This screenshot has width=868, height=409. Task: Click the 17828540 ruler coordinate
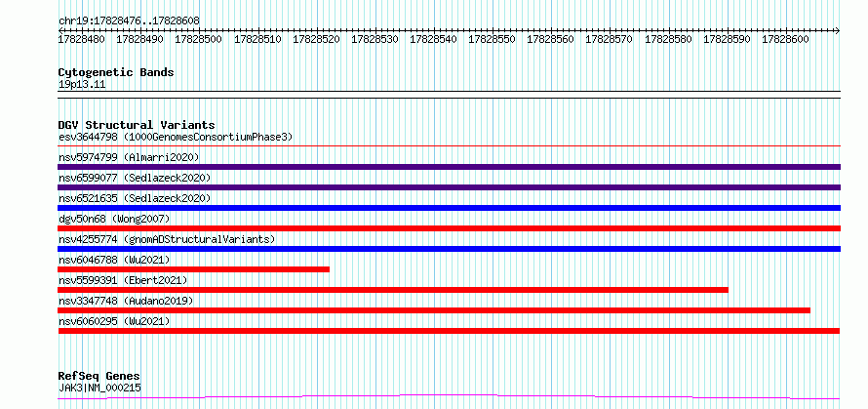click(x=433, y=39)
